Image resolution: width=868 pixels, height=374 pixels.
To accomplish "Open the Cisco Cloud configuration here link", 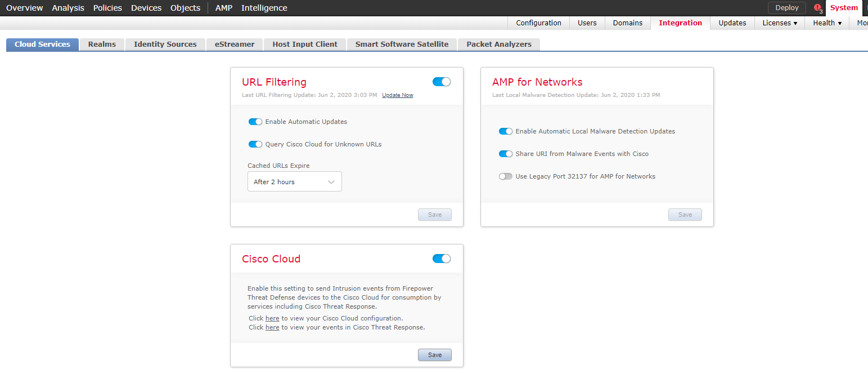I will pos(272,318).
